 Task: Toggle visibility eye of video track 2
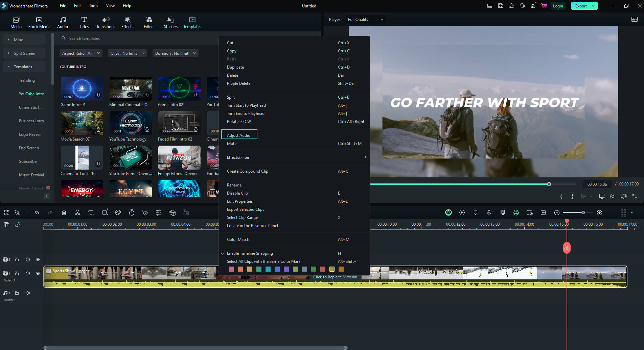(x=38, y=259)
